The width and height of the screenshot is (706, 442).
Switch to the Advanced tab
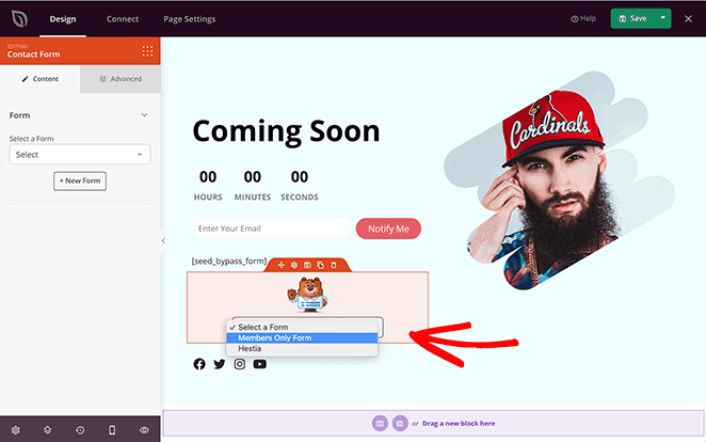(120, 79)
